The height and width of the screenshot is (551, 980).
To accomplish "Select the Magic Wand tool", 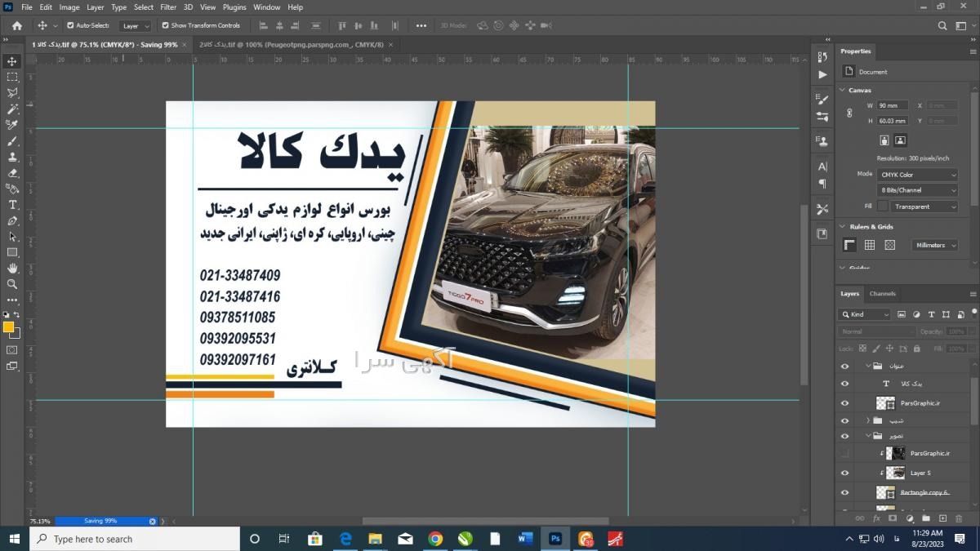I will (12, 109).
